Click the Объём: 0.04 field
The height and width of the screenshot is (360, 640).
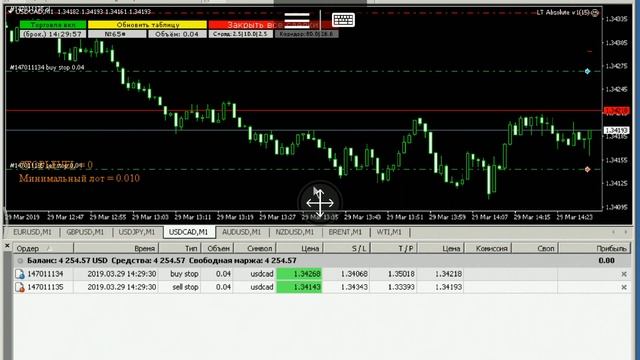[x=177, y=34]
